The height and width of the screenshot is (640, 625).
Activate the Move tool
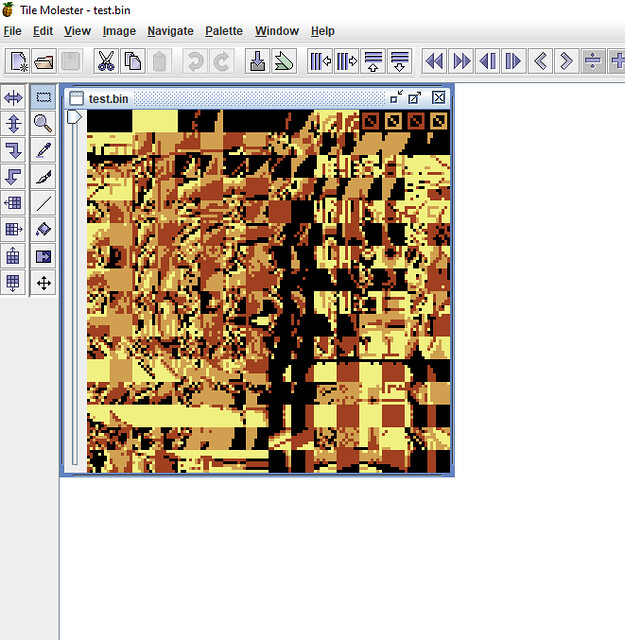pyautogui.click(x=43, y=283)
